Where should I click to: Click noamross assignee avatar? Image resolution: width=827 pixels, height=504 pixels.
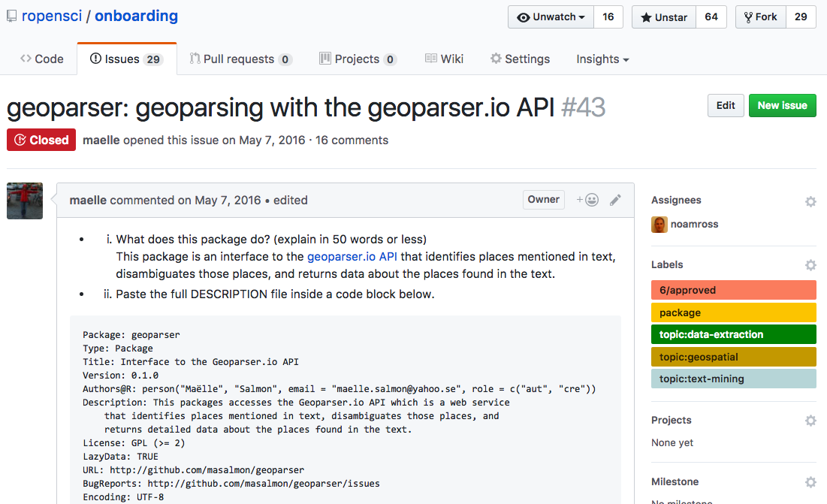tap(659, 225)
